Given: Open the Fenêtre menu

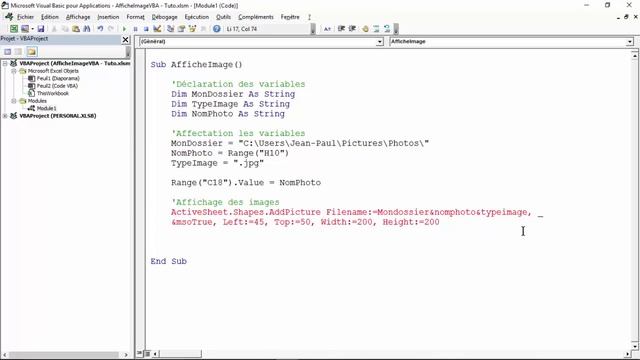Looking at the screenshot, I should pos(290,17).
